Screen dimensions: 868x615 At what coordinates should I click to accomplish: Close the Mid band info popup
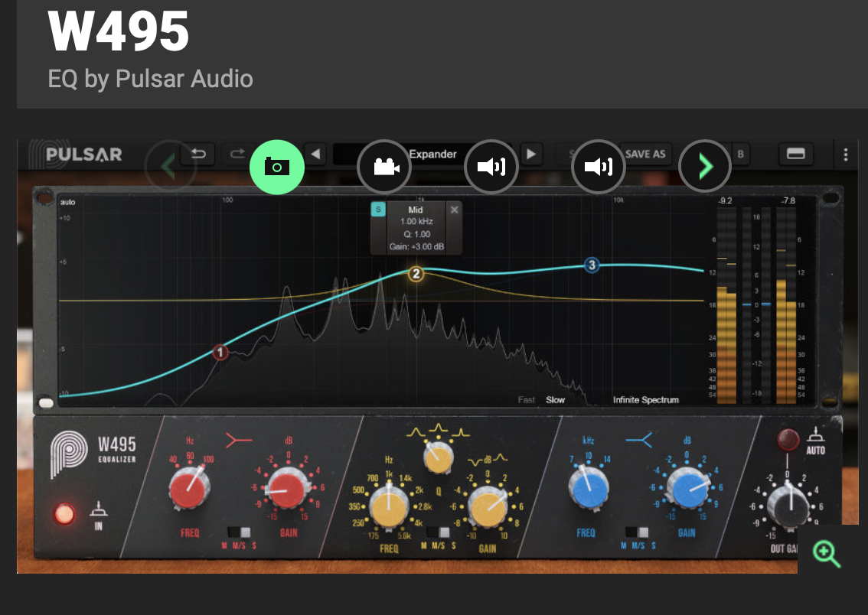tap(454, 210)
